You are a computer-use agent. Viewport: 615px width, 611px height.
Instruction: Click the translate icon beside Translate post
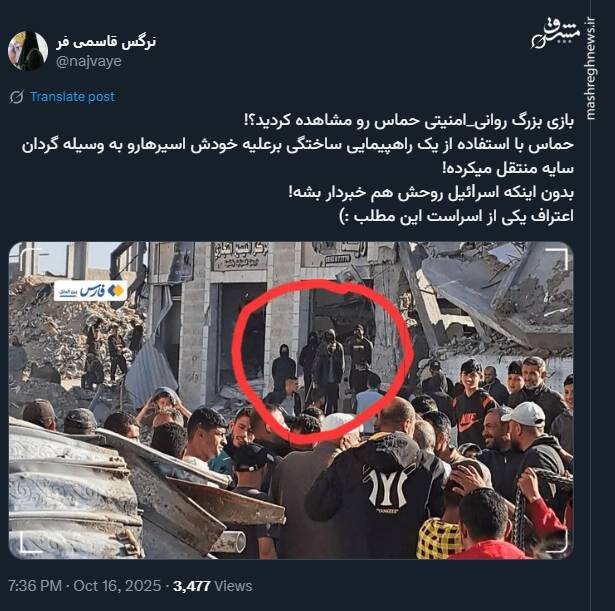[x=16, y=97]
